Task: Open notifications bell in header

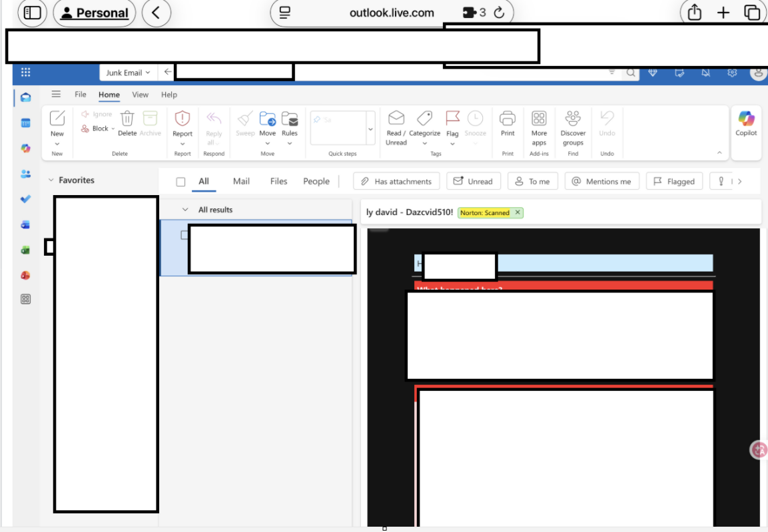Action: [705, 73]
